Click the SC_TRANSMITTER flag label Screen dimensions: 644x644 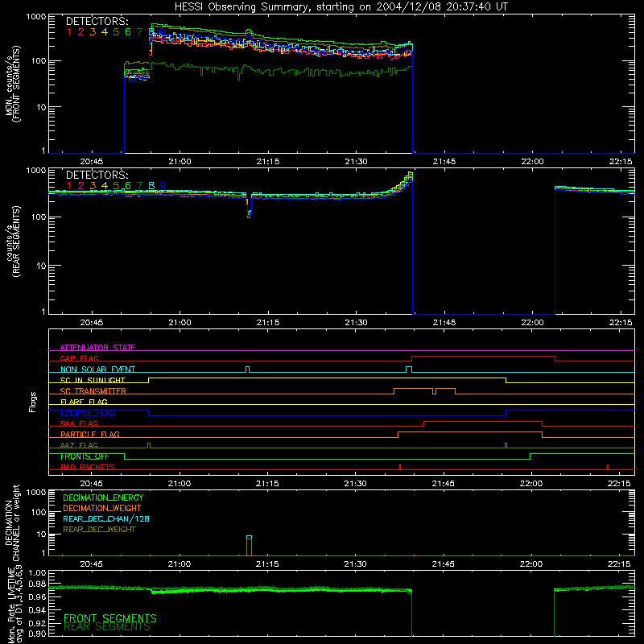93,391
